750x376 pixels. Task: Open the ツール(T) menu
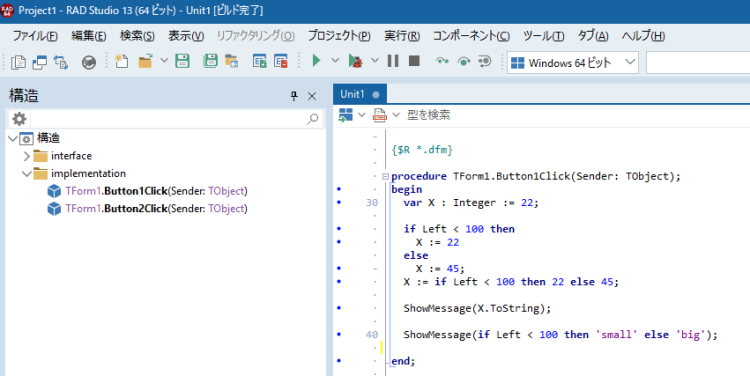(x=543, y=36)
